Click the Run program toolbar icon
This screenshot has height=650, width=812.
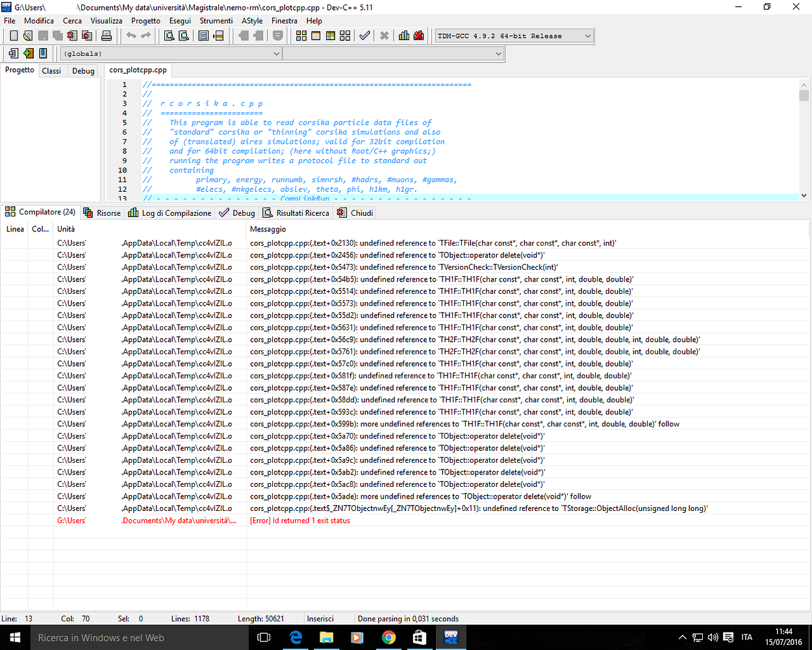[316, 36]
